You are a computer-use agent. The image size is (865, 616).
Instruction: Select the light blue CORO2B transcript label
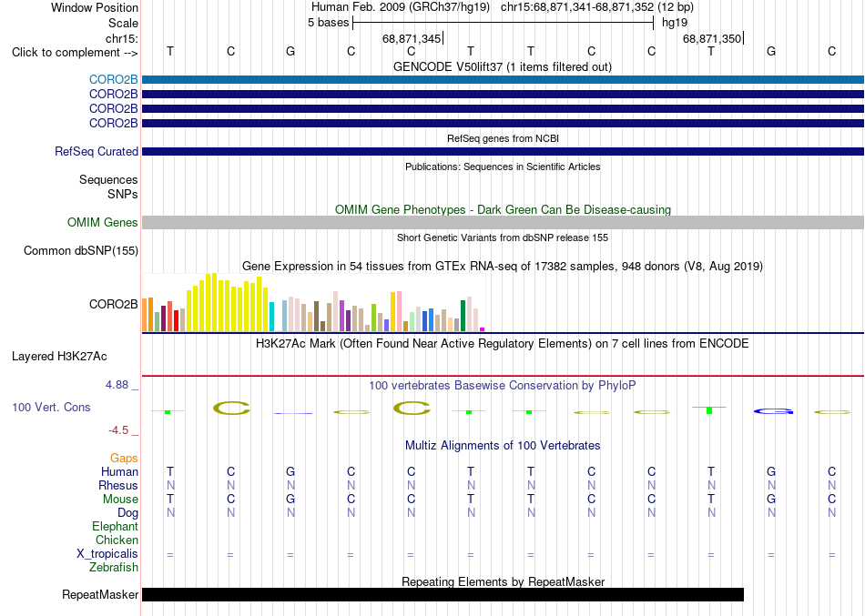point(113,79)
